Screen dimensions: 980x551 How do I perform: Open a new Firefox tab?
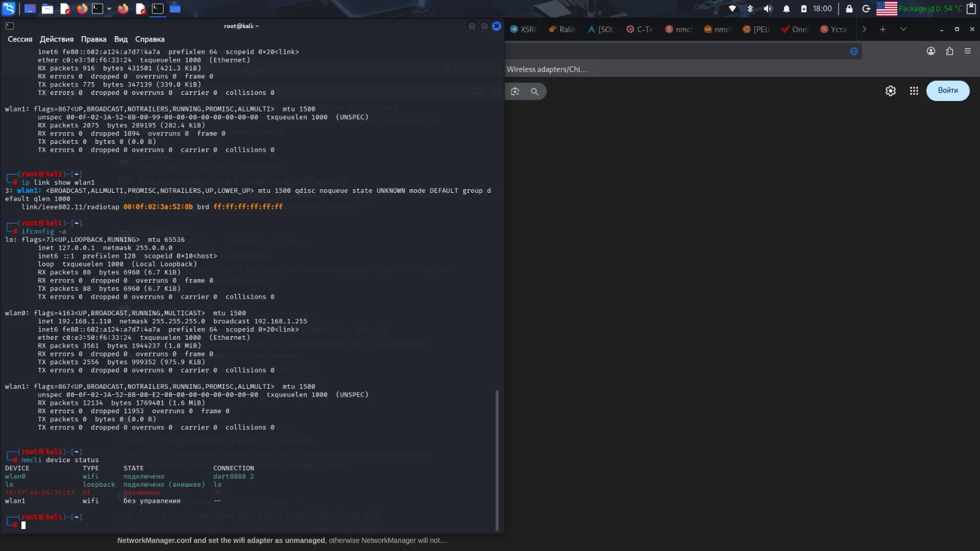point(883,29)
